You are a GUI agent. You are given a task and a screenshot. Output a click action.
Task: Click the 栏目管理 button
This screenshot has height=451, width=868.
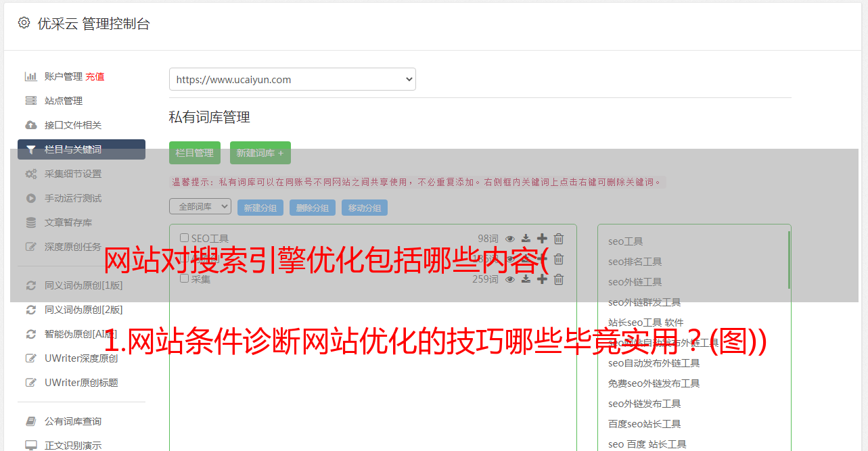pos(195,153)
